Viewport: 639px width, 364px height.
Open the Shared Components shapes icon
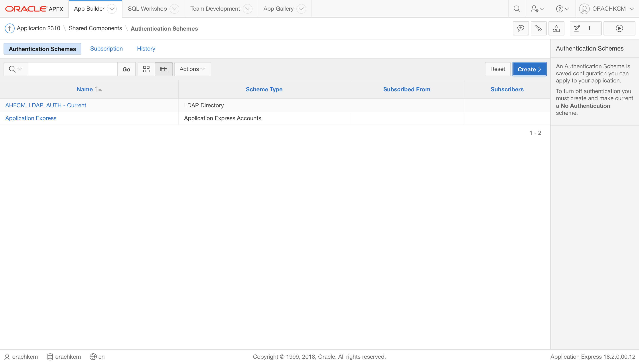click(x=556, y=29)
